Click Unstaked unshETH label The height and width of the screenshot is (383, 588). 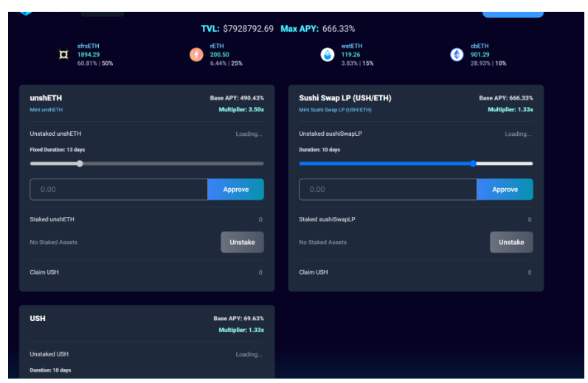point(55,134)
